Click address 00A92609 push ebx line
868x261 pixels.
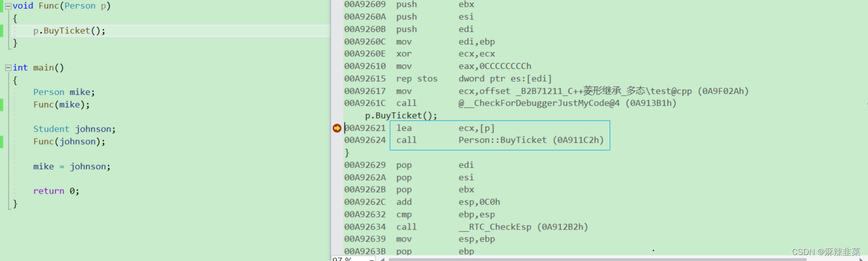click(409, 4)
